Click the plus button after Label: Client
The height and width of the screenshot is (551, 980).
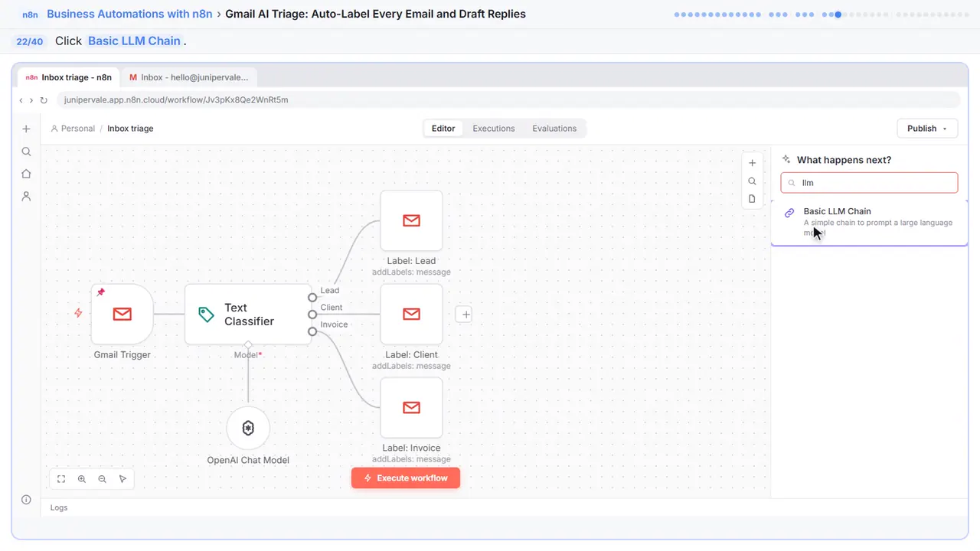point(464,314)
